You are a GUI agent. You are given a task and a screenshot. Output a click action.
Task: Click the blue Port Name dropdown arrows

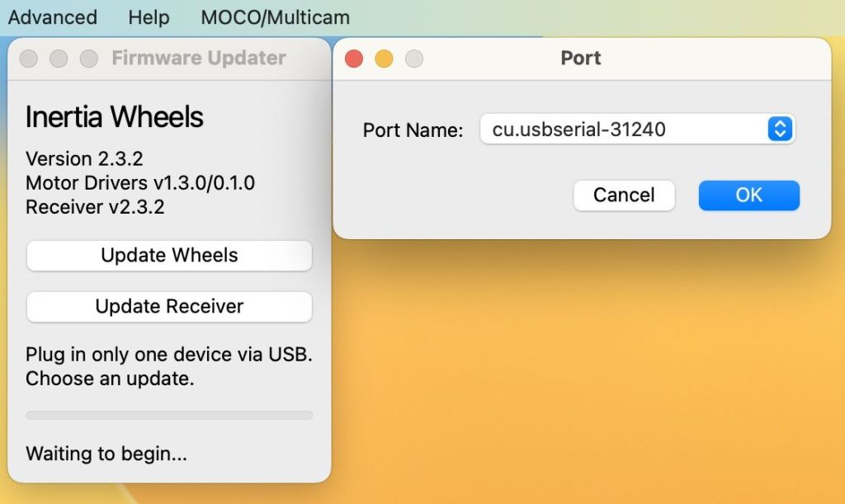(780, 130)
